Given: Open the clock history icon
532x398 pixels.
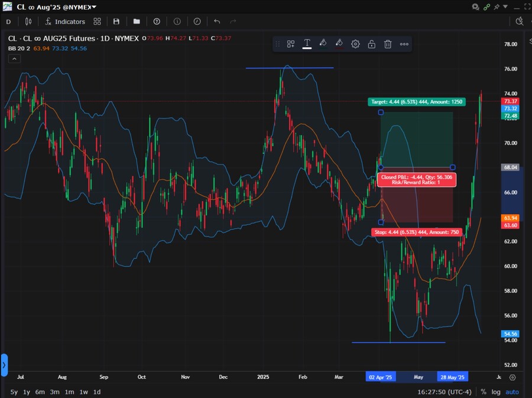Looking at the screenshot, I should coord(197,22).
